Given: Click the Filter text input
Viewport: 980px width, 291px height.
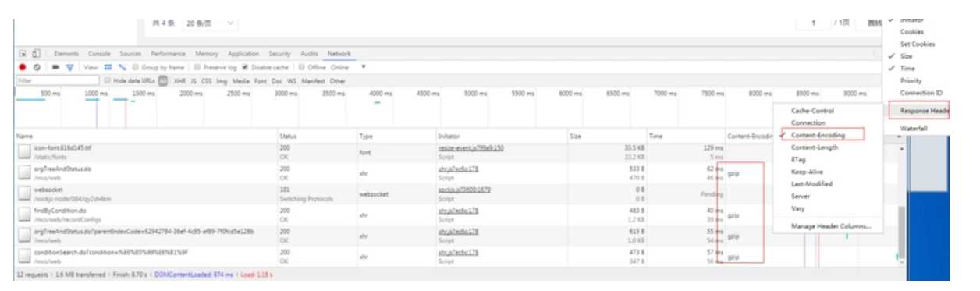Looking at the screenshot, I should point(57,80).
